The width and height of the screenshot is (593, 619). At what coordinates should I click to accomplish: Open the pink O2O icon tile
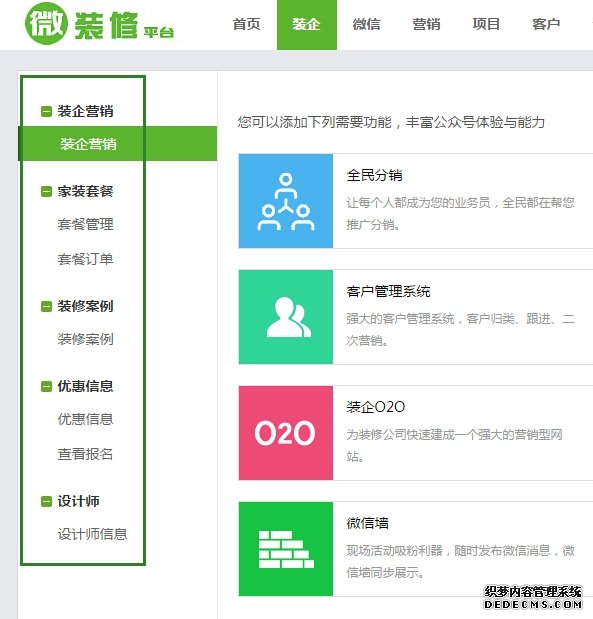tap(286, 433)
